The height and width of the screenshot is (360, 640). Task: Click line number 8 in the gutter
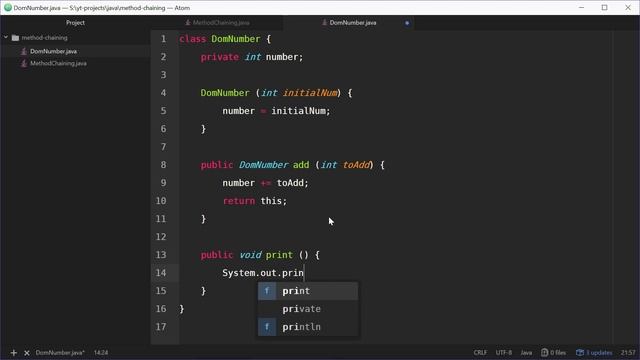point(163,165)
